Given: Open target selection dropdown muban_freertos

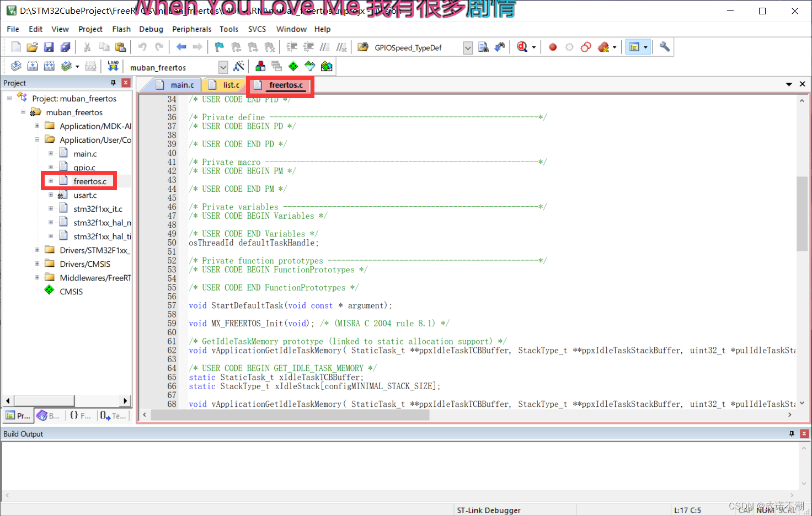Looking at the screenshot, I should [x=223, y=67].
